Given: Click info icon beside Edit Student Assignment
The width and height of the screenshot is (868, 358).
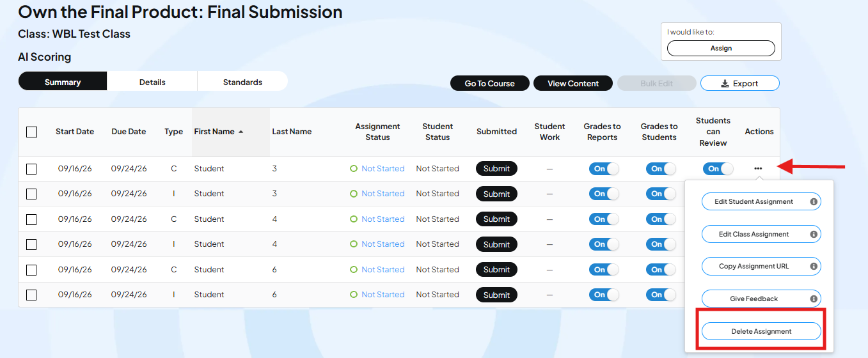Looking at the screenshot, I should 814,201.
